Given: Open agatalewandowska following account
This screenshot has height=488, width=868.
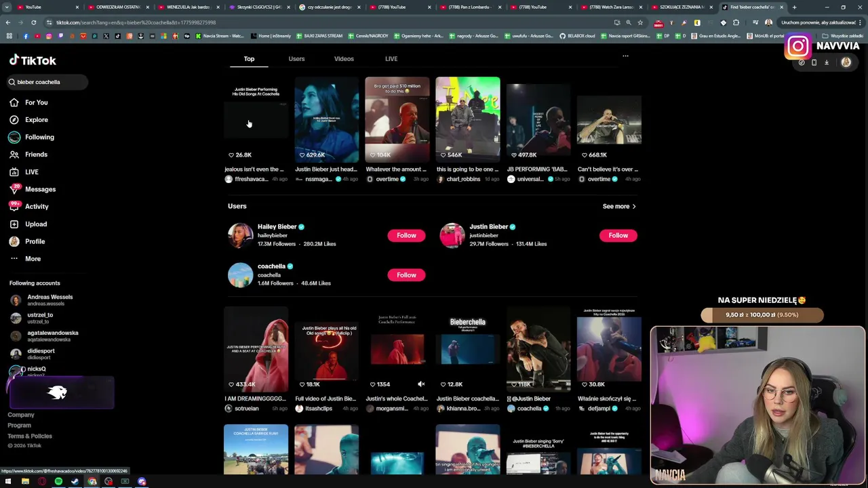Looking at the screenshot, I should [45, 335].
